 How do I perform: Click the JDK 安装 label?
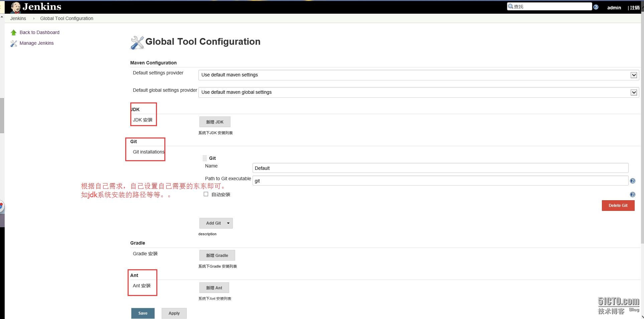coord(143,120)
